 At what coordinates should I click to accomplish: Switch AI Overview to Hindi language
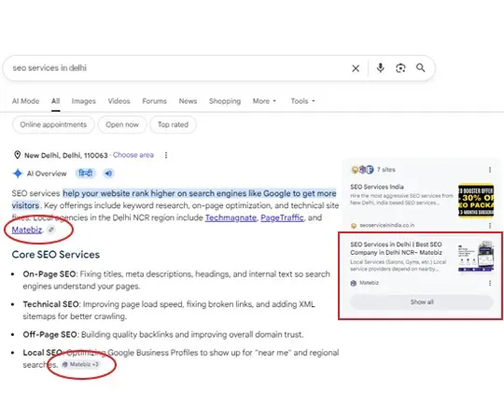[86, 174]
